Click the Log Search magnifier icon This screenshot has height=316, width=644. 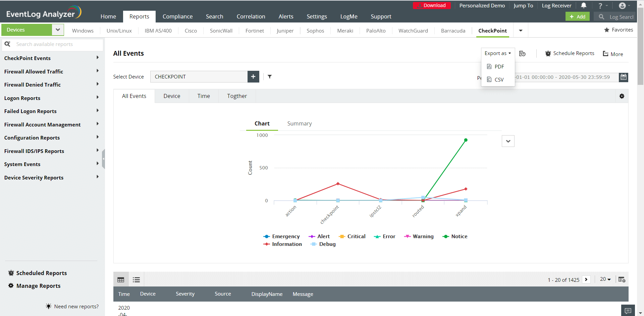(601, 16)
